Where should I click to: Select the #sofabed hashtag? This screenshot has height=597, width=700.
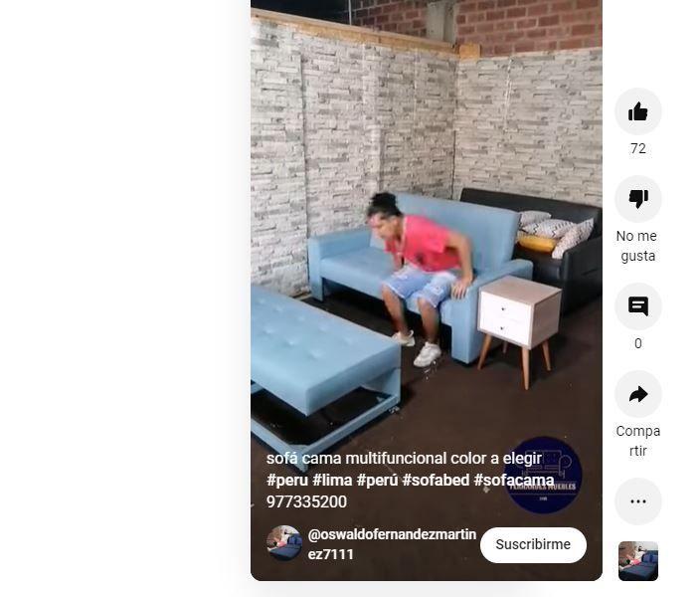[436, 481]
